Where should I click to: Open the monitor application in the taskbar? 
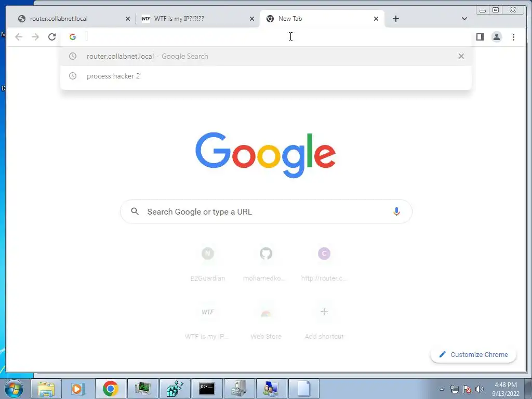click(142, 389)
